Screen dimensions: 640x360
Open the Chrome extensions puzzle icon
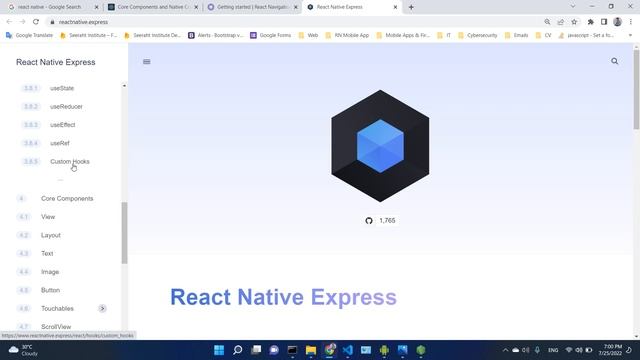[590, 22]
